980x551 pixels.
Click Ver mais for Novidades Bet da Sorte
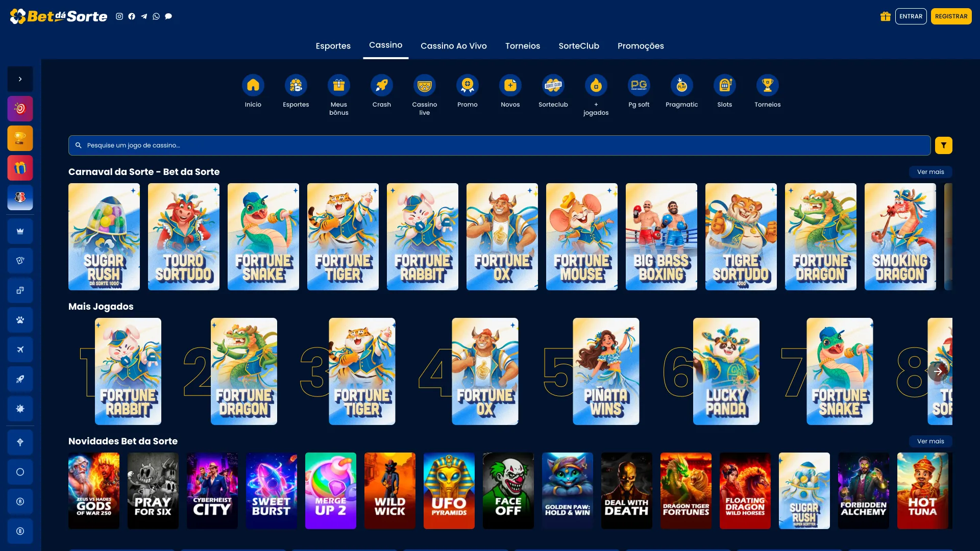pos(930,441)
